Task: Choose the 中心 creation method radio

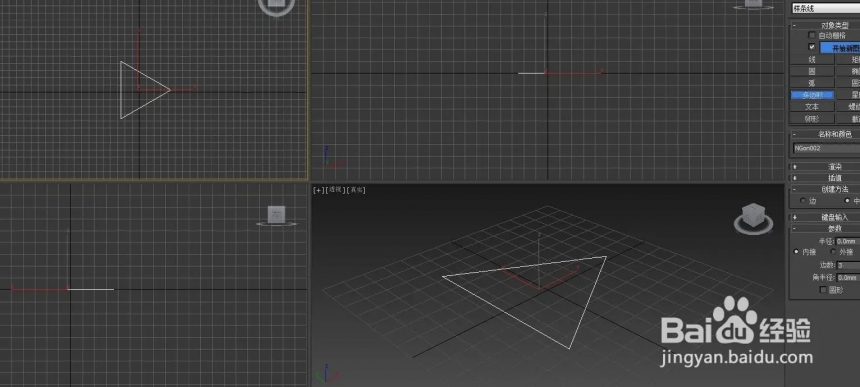Action: click(x=847, y=201)
